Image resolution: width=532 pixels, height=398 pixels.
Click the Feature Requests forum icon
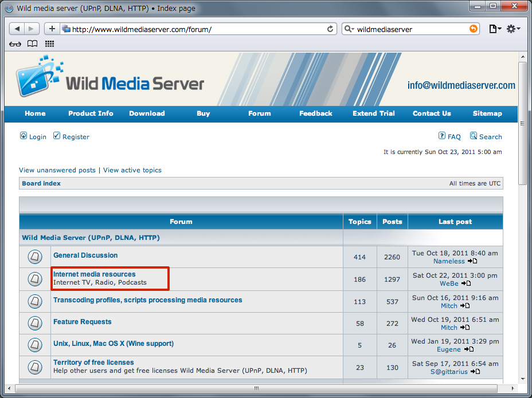point(35,323)
